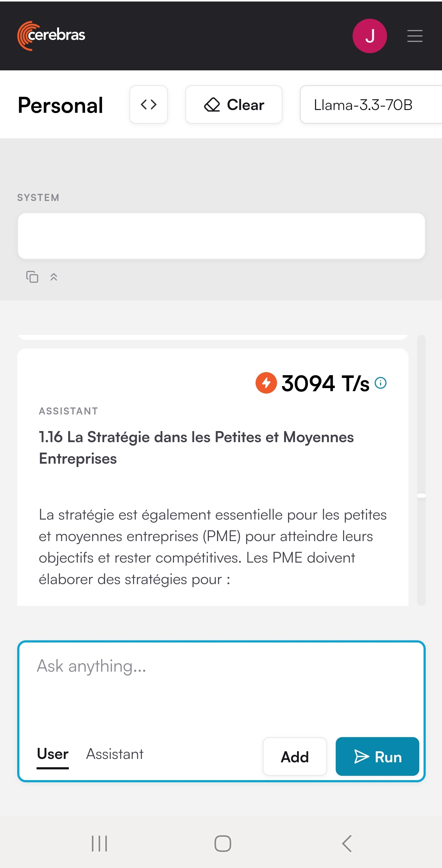The width and height of the screenshot is (442, 868).
Task: Copy the system prompt with the copy icon
Action: tap(32, 277)
